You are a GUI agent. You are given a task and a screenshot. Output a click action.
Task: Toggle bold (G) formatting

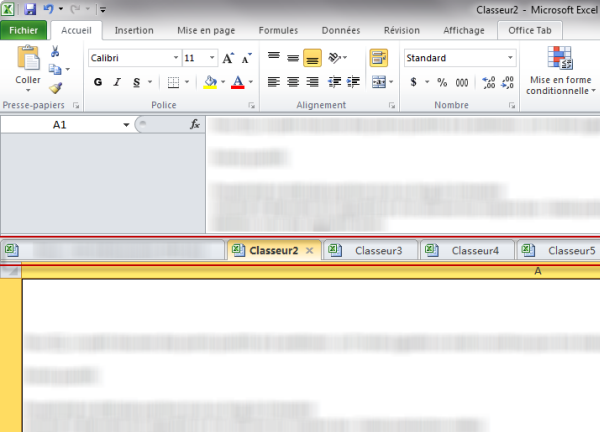click(98, 82)
